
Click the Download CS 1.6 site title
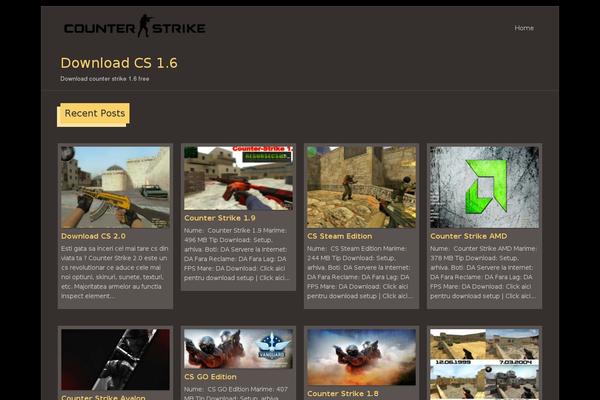coord(119,63)
